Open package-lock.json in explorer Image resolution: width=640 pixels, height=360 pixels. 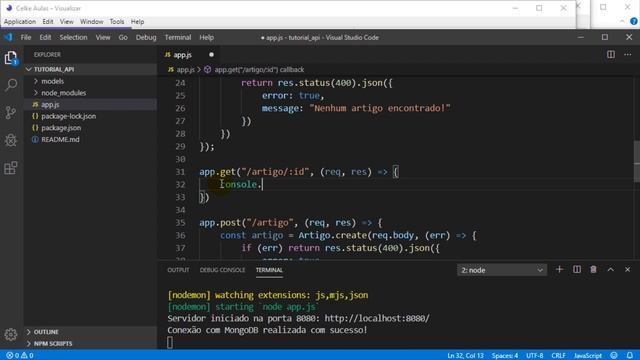tap(91, 116)
